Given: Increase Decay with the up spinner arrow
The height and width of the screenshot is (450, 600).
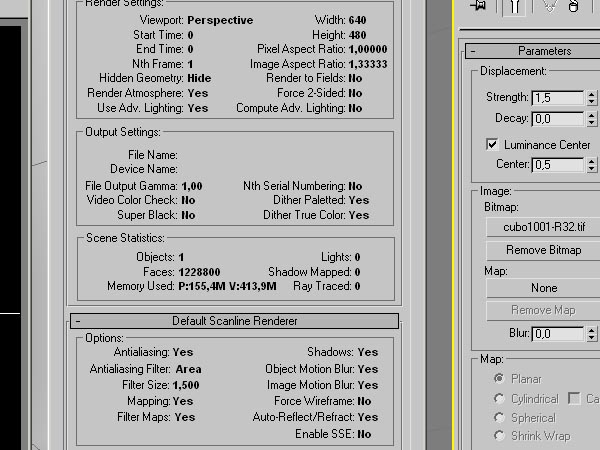Looking at the screenshot, I should (592, 115).
